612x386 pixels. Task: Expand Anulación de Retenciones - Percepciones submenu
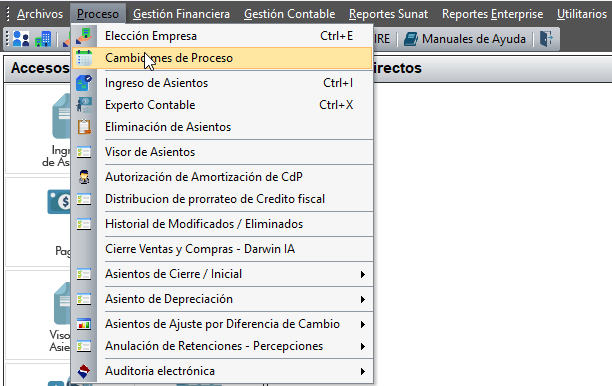(363, 346)
